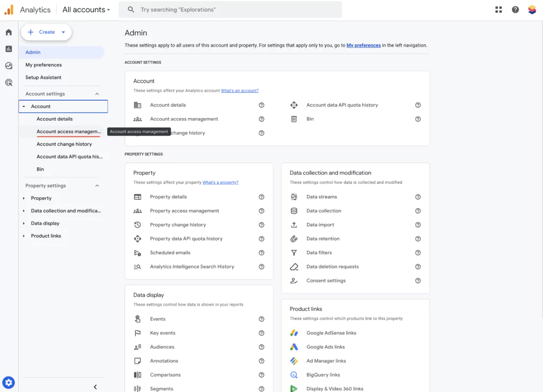Open Explore icon in left rail
This screenshot has height=392, width=543.
tap(8, 66)
